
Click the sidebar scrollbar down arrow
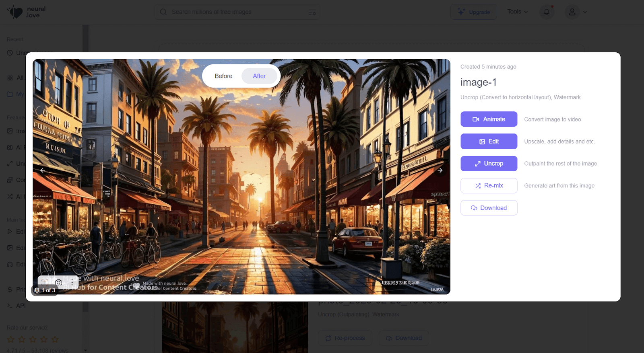tap(85, 350)
